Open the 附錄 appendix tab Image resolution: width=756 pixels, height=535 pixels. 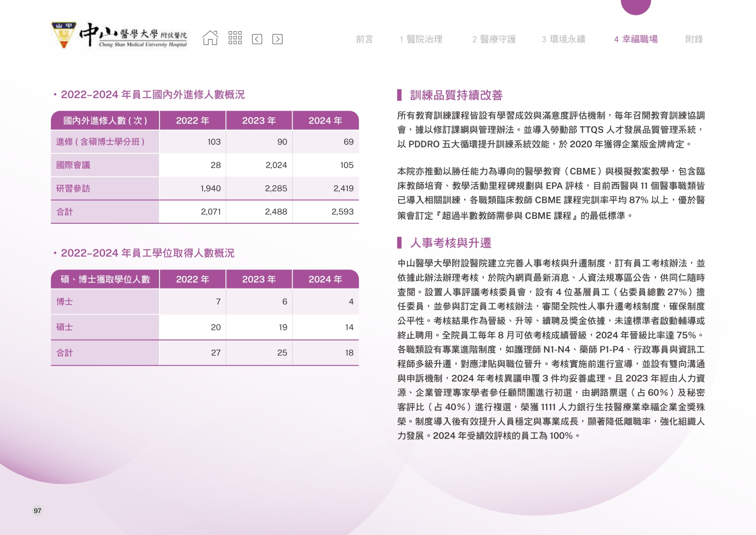(694, 39)
